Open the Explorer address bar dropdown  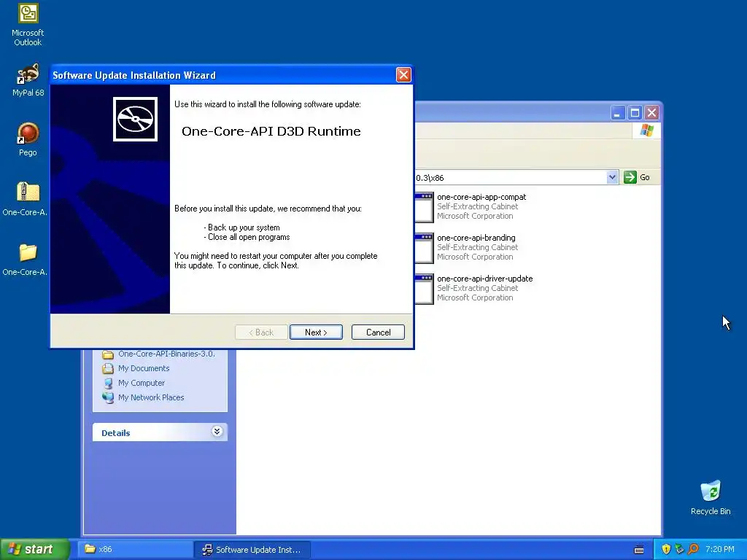(x=612, y=177)
